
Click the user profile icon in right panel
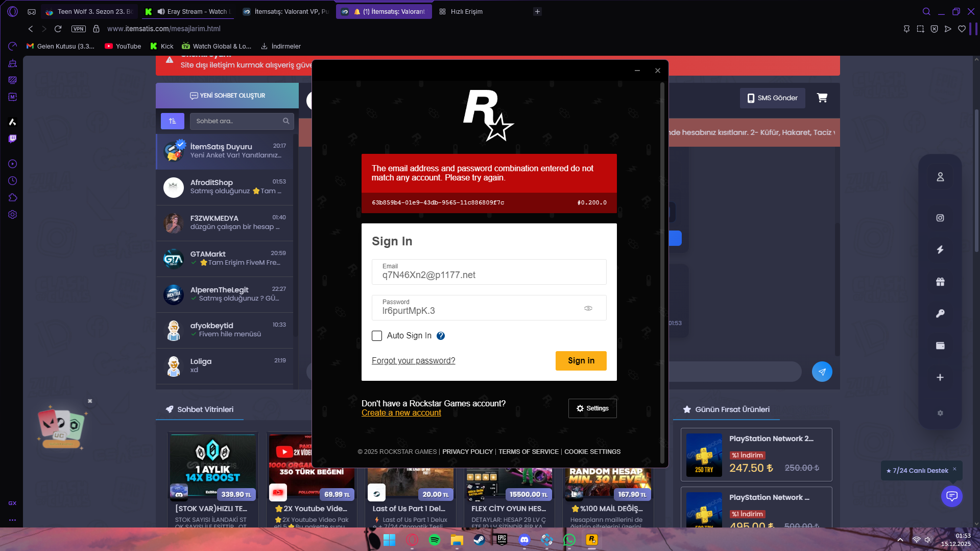click(940, 177)
